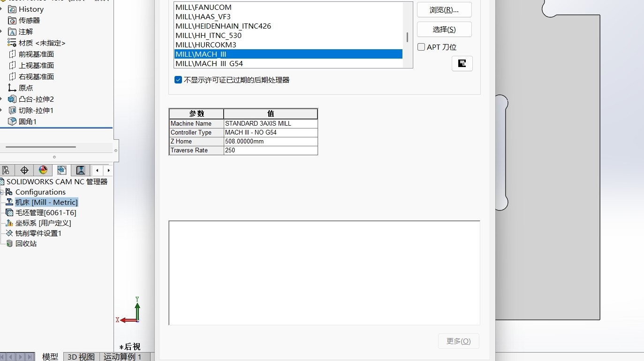Click the 浏览(R)... browse button

444,10
